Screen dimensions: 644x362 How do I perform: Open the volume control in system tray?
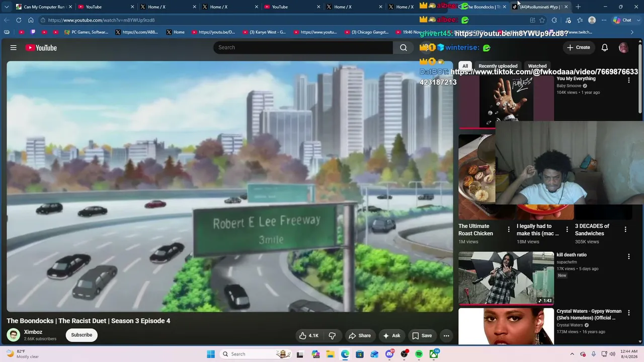click(612, 354)
